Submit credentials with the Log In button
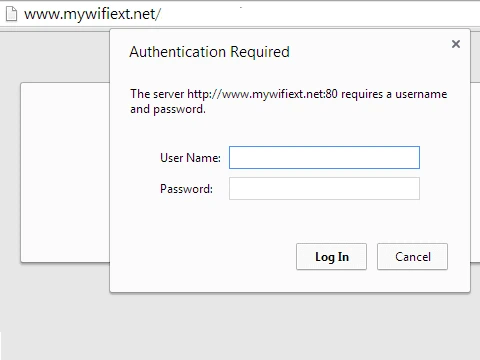Image resolution: width=480 pixels, height=360 pixels. 331,257
